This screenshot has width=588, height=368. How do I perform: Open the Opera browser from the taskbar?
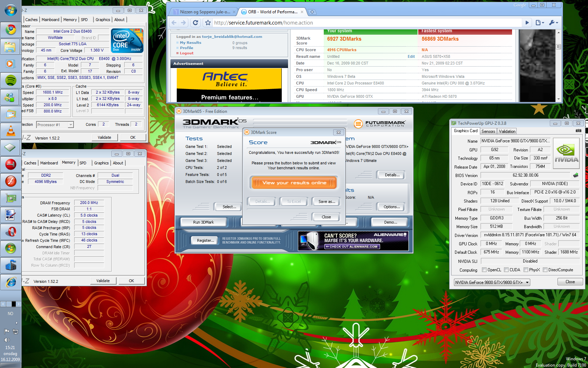10,232
